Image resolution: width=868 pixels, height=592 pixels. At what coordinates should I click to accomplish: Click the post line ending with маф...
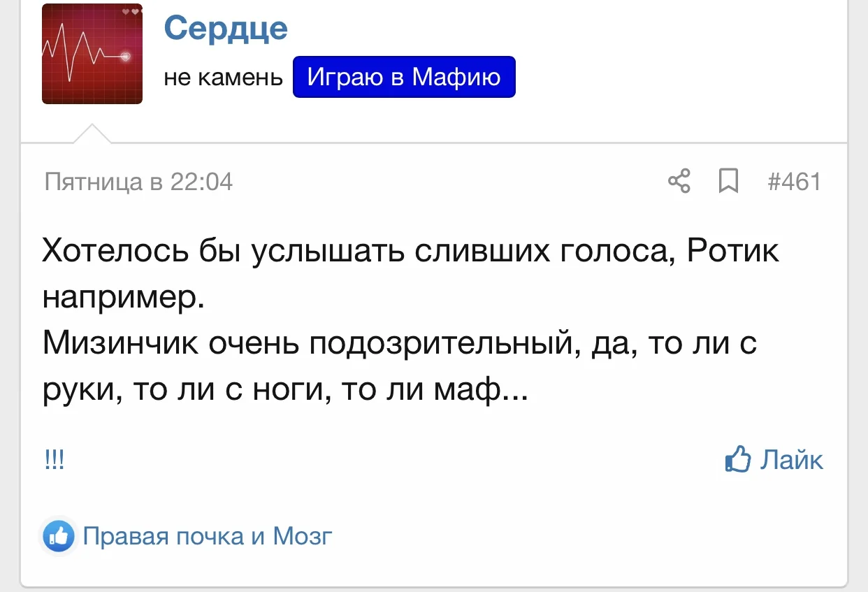coord(285,390)
